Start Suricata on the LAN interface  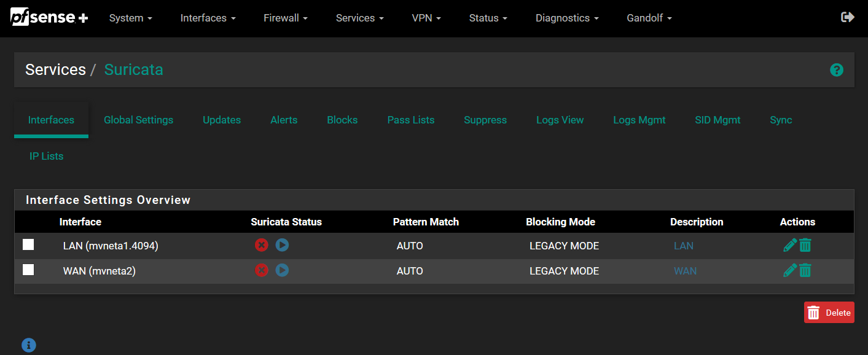tap(282, 245)
